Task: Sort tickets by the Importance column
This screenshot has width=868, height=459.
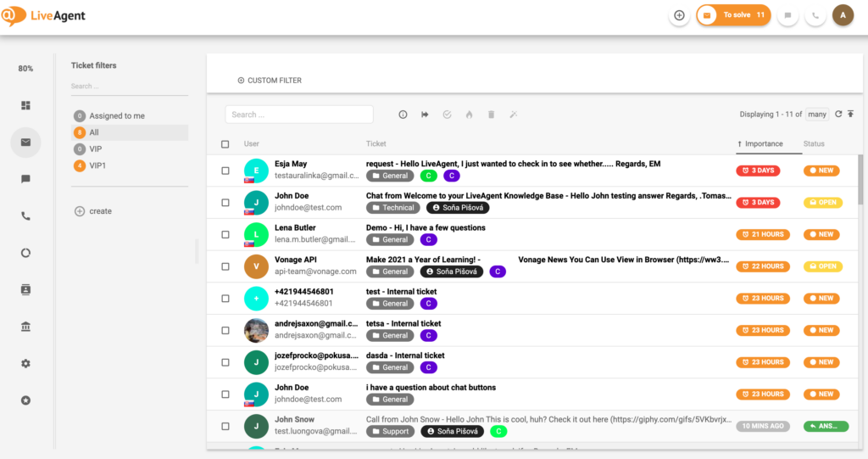Action: (763, 144)
